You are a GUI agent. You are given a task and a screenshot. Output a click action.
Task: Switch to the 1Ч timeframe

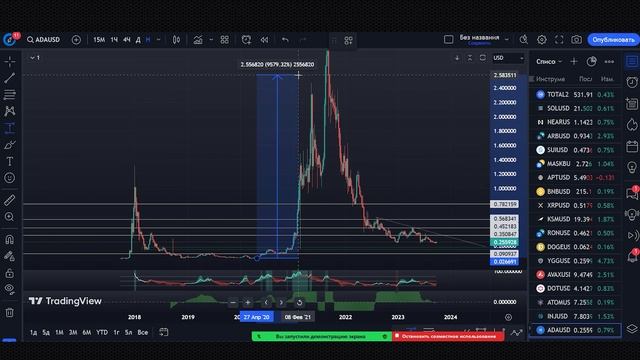[114, 40]
